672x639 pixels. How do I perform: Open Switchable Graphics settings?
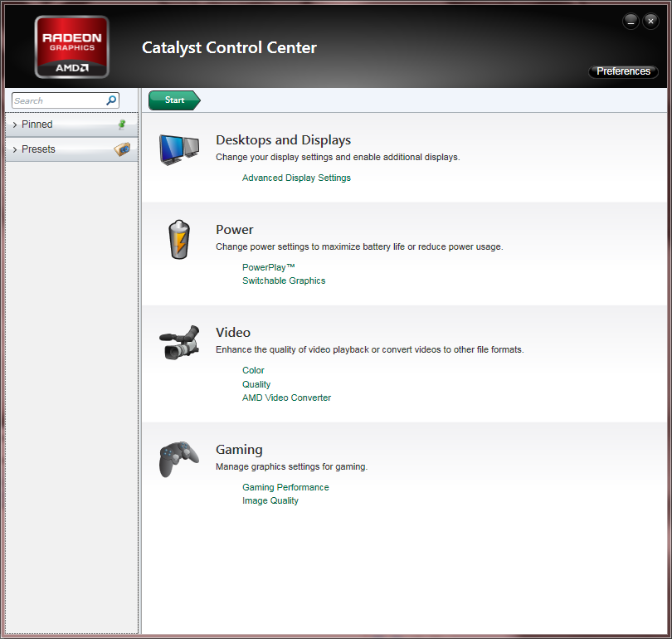click(284, 280)
